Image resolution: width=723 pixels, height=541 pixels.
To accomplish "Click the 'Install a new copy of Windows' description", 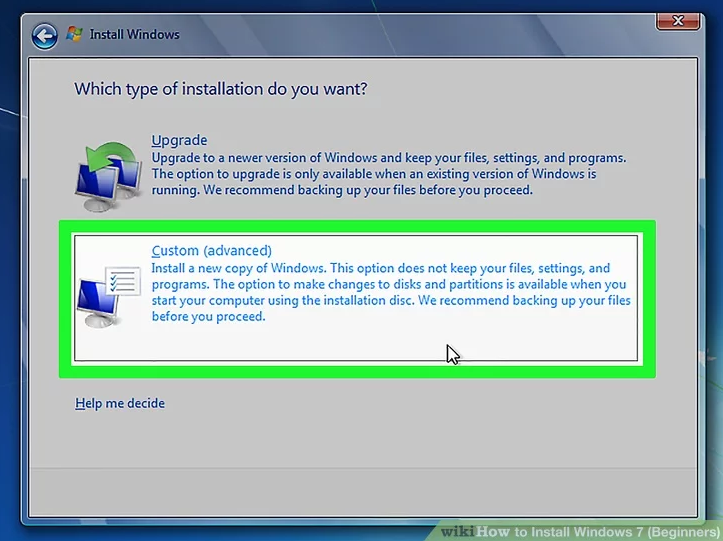I will click(391, 292).
